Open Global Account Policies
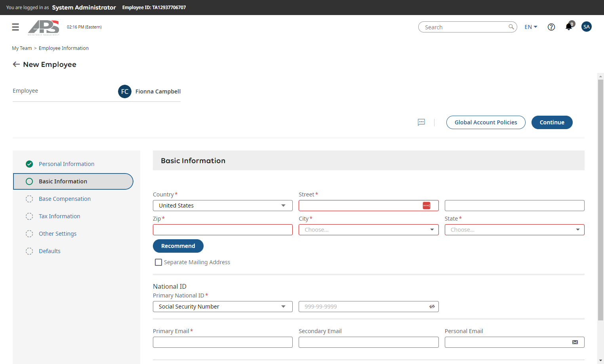 point(486,122)
